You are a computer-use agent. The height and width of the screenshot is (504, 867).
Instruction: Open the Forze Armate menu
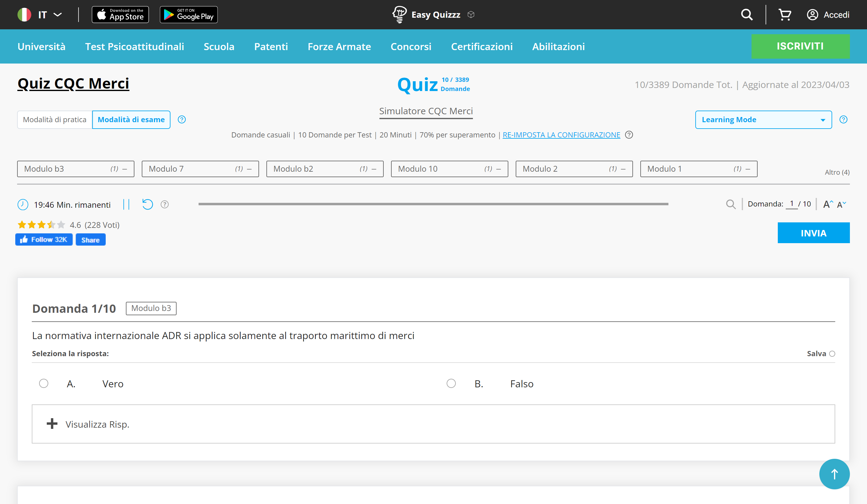tap(339, 46)
